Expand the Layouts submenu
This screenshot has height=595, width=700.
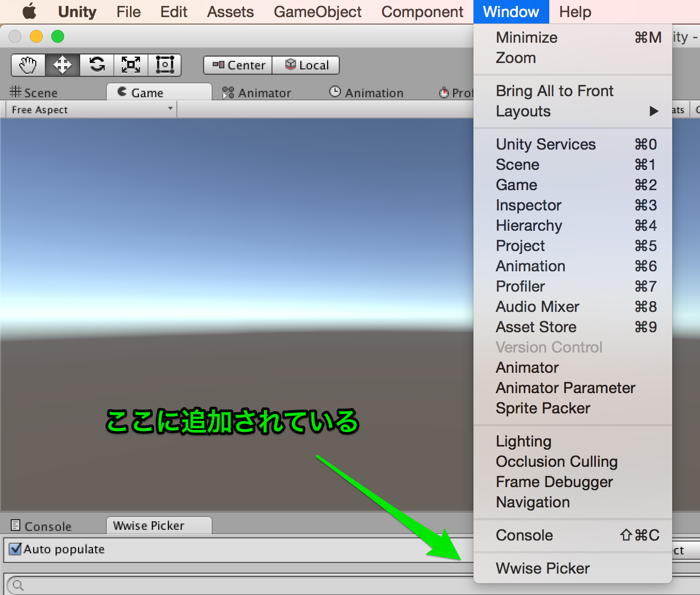click(x=573, y=111)
